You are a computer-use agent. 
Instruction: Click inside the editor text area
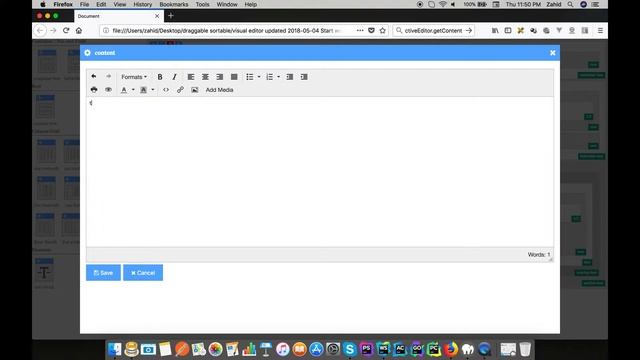click(x=320, y=171)
